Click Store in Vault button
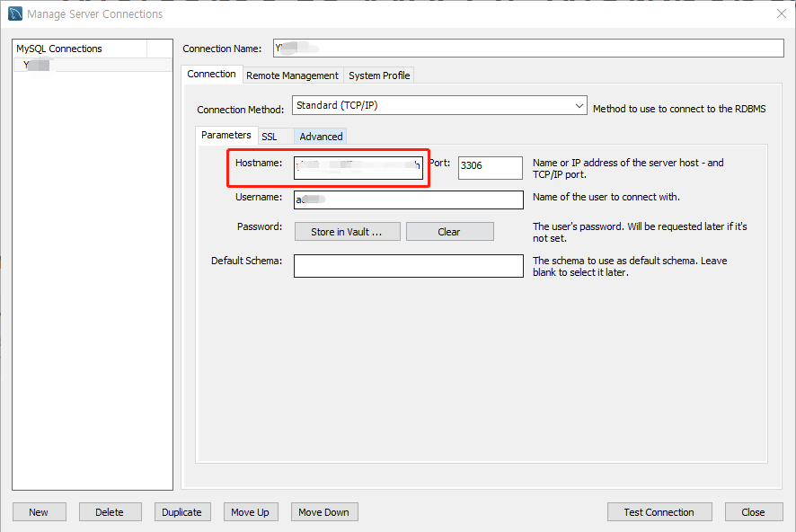Screen dimensions: 796x532 [347, 232]
